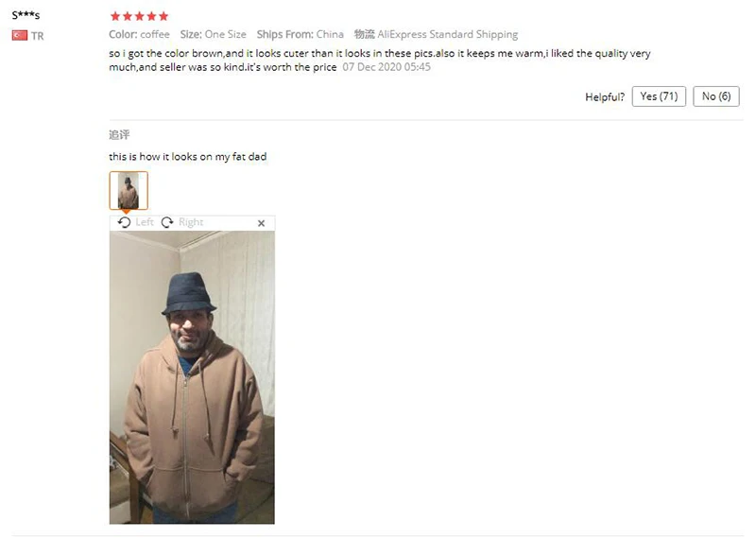
Task: Click the first red rating star
Action: pos(115,16)
